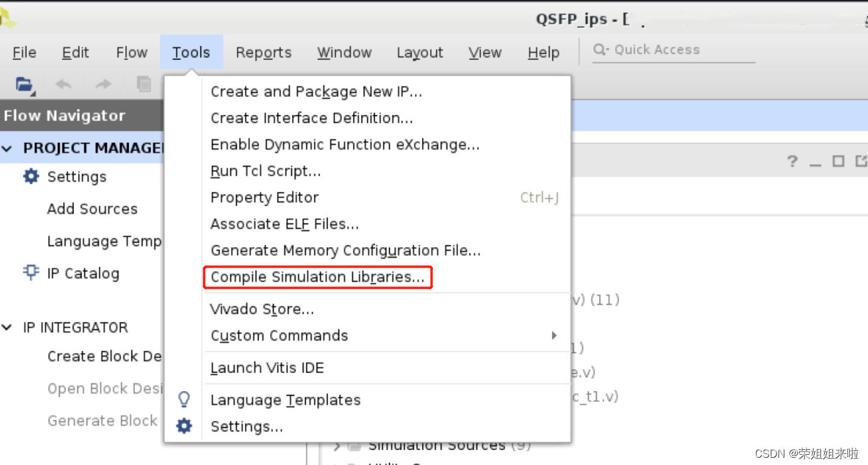Open the Reports menu
Viewport: 868px width, 465px height.
coord(264,53)
